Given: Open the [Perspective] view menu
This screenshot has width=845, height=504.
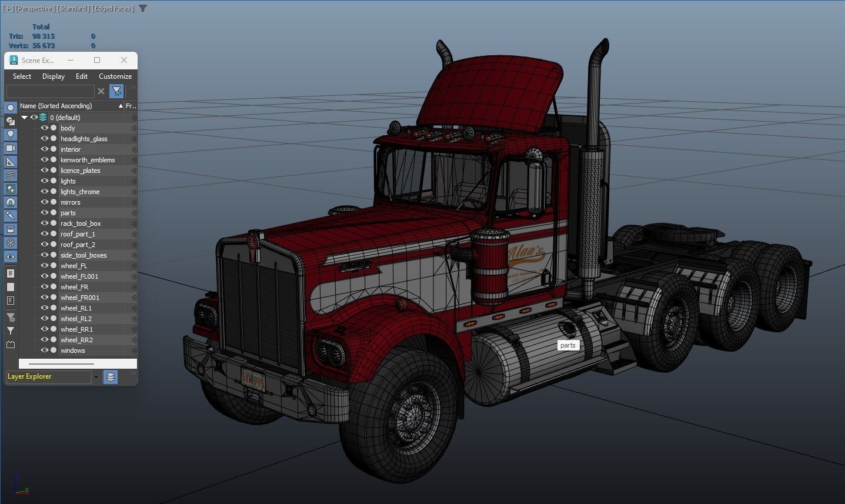Looking at the screenshot, I should [35, 8].
